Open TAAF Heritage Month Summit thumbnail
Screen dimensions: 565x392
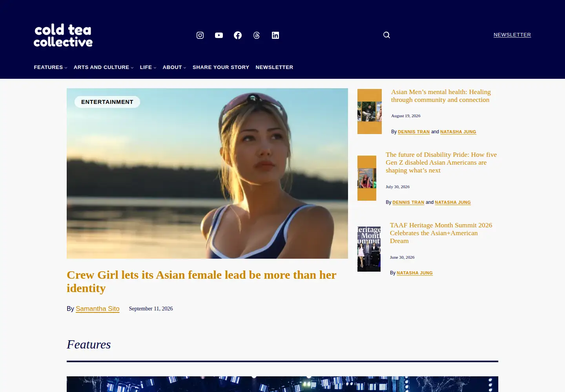(x=369, y=249)
